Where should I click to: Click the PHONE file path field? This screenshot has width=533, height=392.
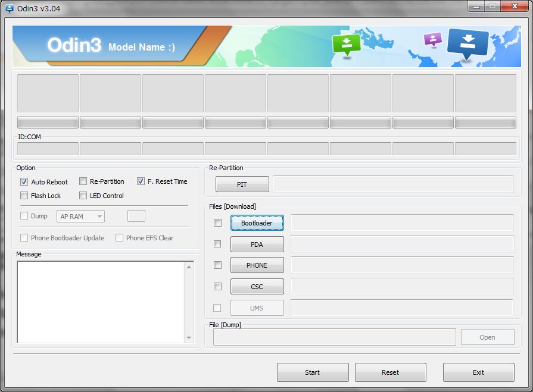402,265
